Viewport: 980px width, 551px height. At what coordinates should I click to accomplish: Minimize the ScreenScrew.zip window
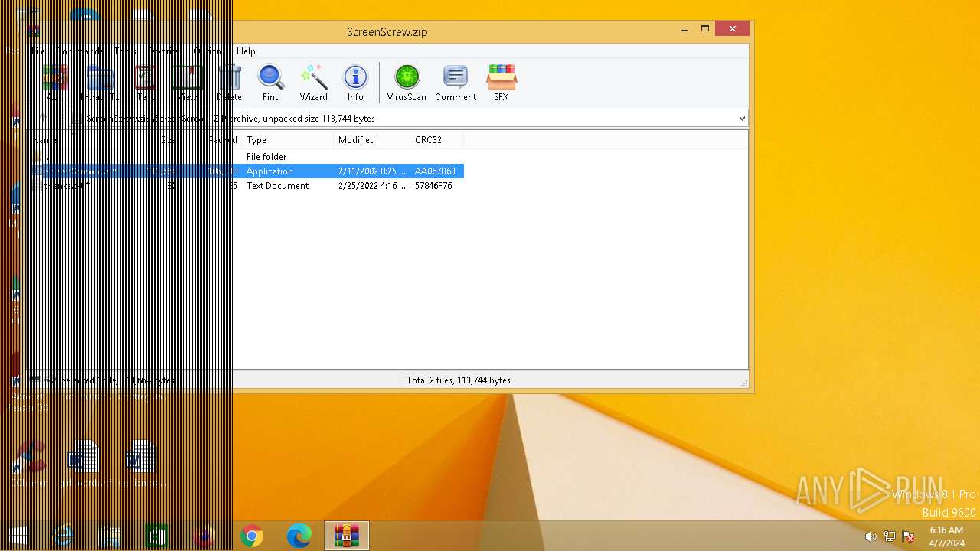[x=684, y=29]
